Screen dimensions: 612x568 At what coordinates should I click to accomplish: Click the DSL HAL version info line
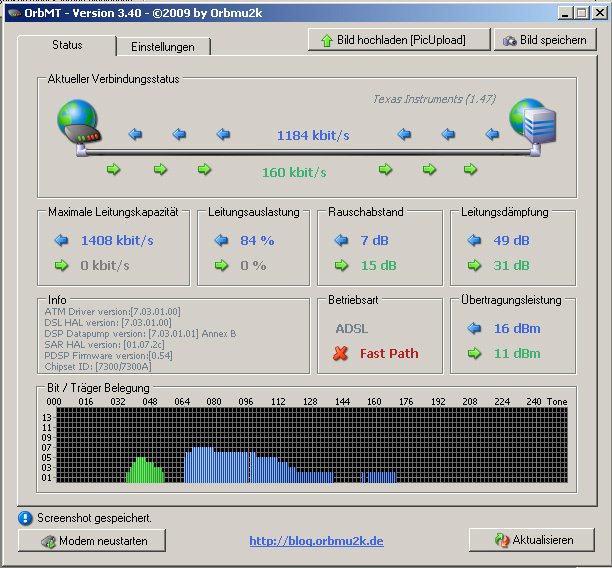tap(108, 322)
